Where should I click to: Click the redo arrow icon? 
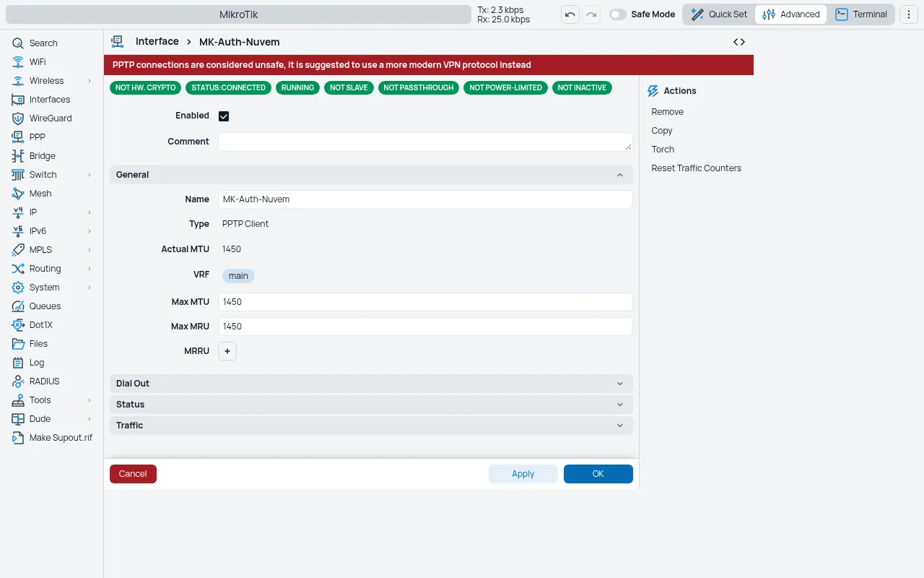pyautogui.click(x=591, y=14)
